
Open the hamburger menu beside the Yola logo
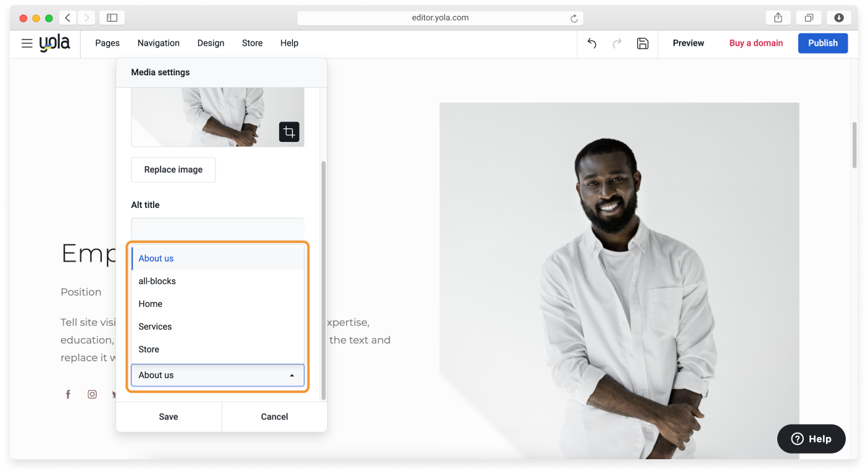coord(27,43)
